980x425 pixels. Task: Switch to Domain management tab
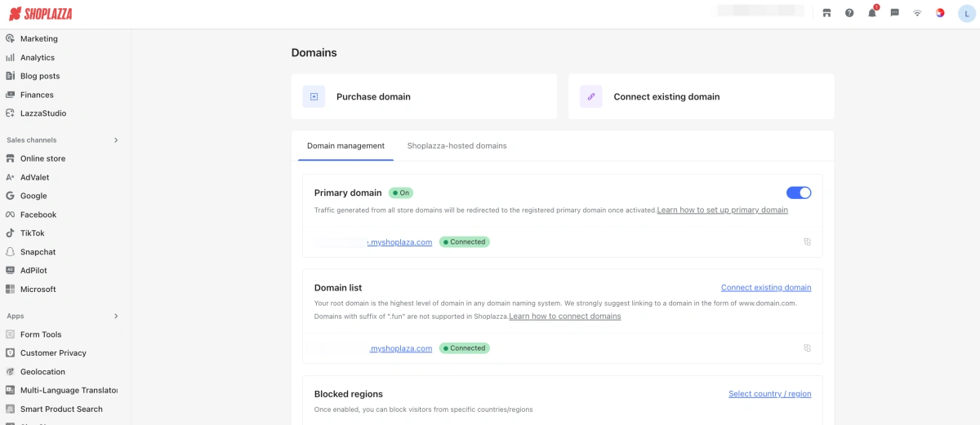345,146
